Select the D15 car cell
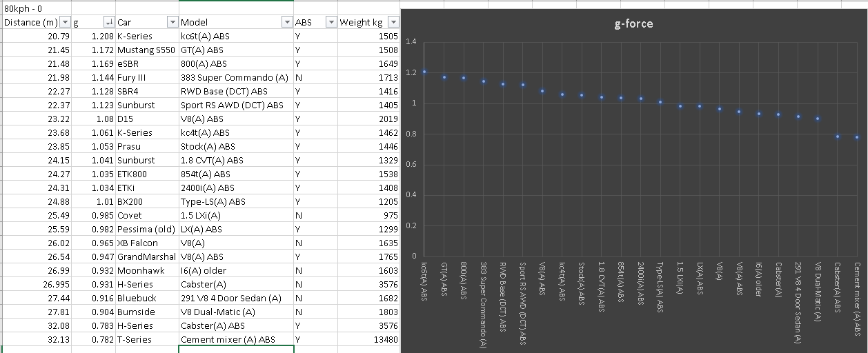The width and height of the screenshot is (868, 353). coord(147,119)
